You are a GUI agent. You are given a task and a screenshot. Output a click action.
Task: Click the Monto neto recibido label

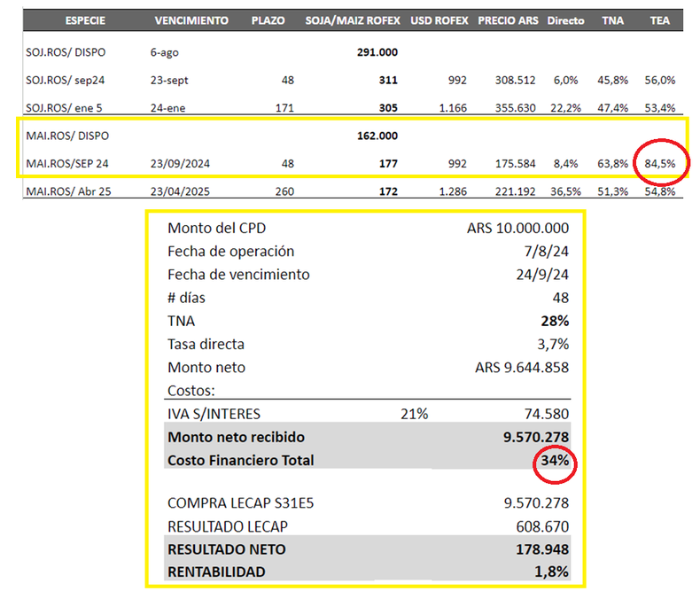click(237, 437)
